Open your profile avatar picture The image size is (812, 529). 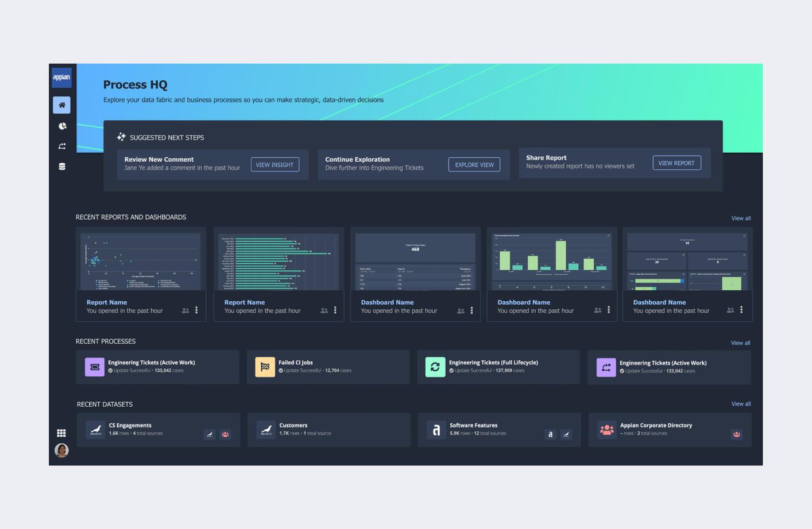click(x=61, y=450)
